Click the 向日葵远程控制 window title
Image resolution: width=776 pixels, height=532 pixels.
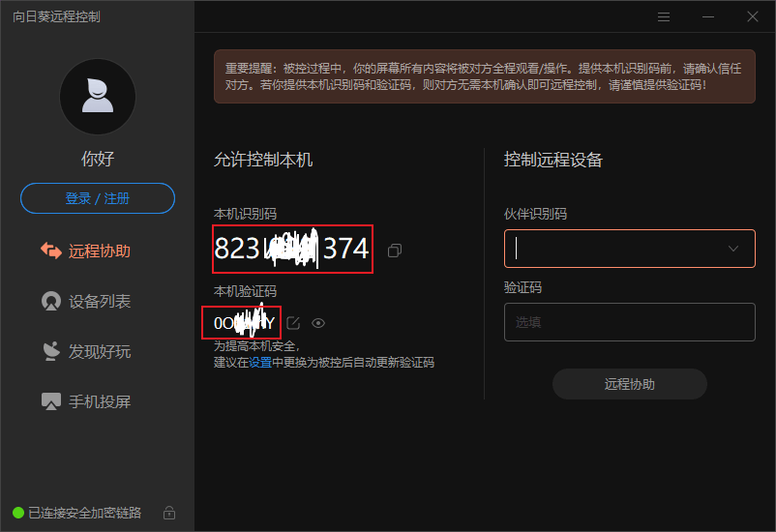point(56,16)
